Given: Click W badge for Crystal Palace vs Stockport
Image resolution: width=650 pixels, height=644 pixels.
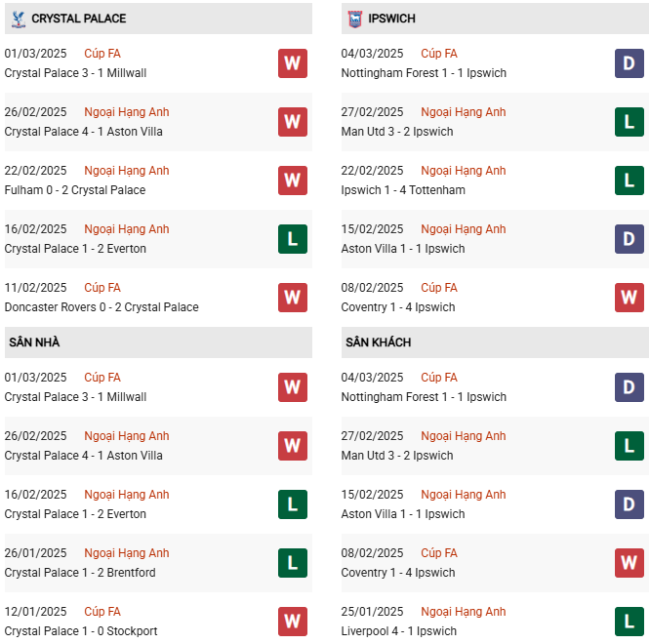Looking at the screenshot, I should tap(292, 622).
